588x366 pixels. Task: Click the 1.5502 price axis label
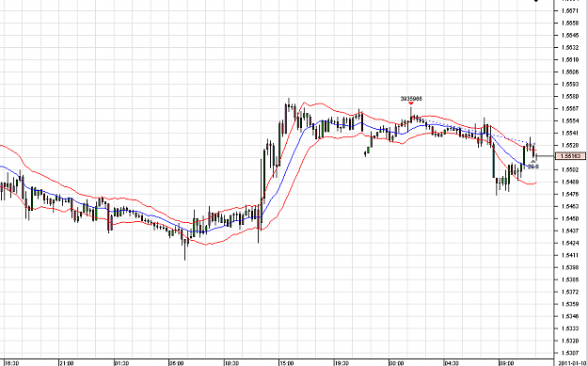coord(570,169)
